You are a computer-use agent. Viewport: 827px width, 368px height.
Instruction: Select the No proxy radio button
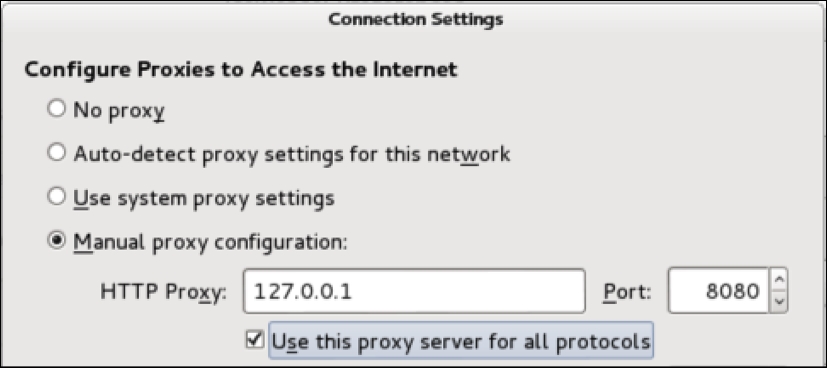pos(56,110)
